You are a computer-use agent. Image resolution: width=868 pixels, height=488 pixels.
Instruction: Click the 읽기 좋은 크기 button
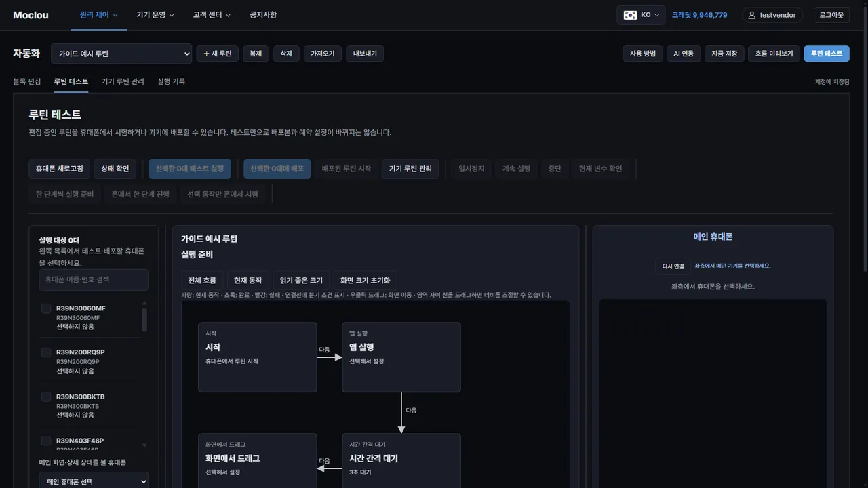pos(301,280)
